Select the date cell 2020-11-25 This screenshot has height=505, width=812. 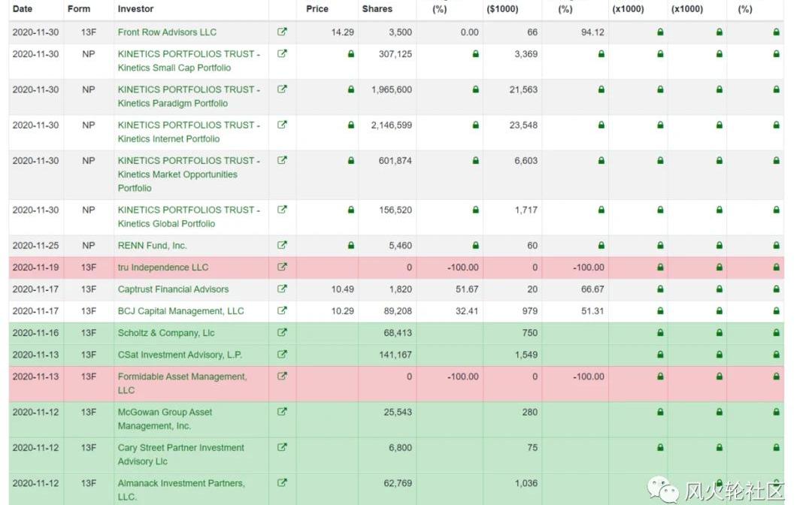click(x=36, y=245)
